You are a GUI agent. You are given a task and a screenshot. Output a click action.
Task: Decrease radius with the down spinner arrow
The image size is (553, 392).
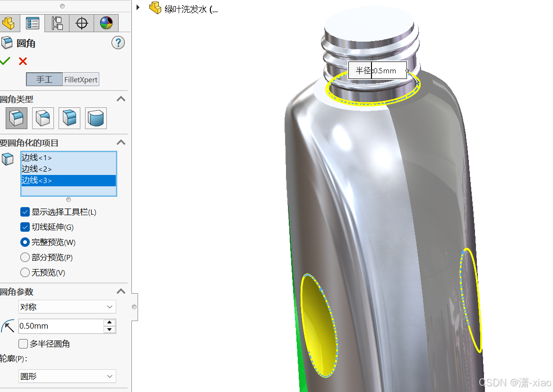(x=110, y=330)
